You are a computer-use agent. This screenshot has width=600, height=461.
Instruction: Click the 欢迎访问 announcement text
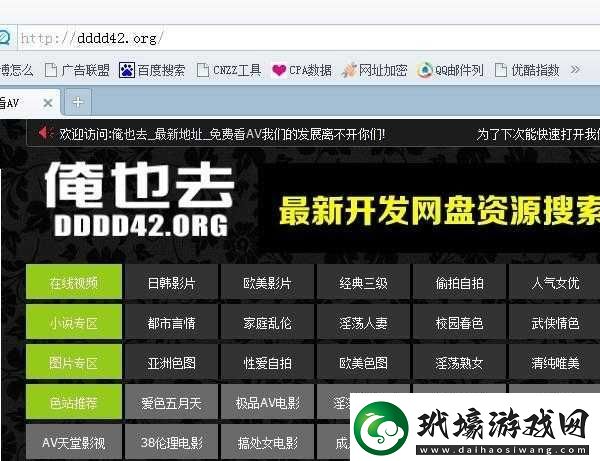(222, 134)
